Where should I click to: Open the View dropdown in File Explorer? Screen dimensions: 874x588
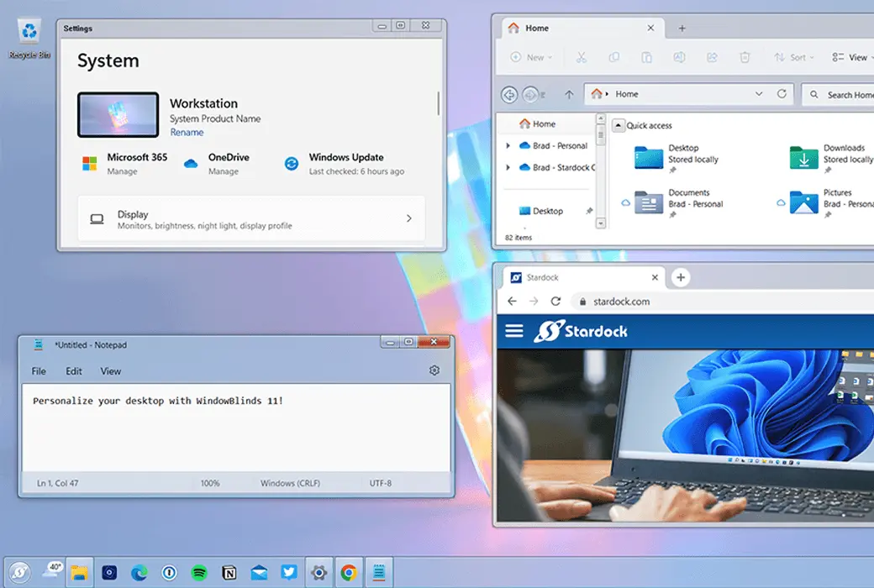coord(852,57)
